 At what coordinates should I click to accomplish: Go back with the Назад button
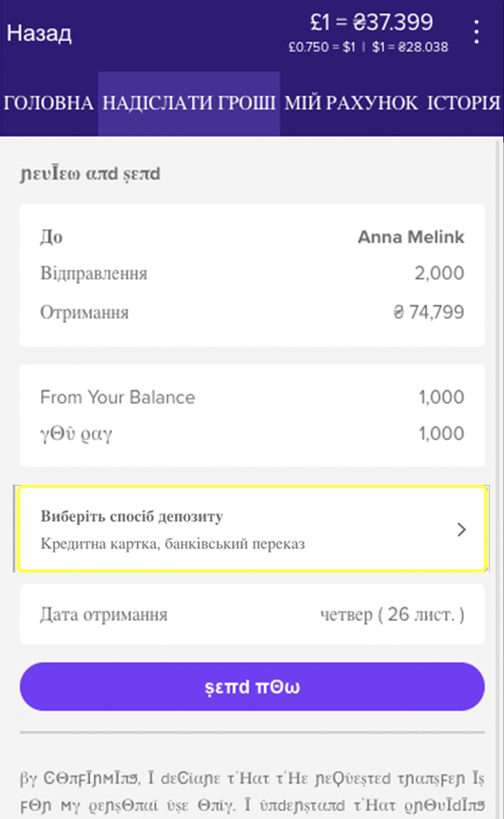[39, 32]
